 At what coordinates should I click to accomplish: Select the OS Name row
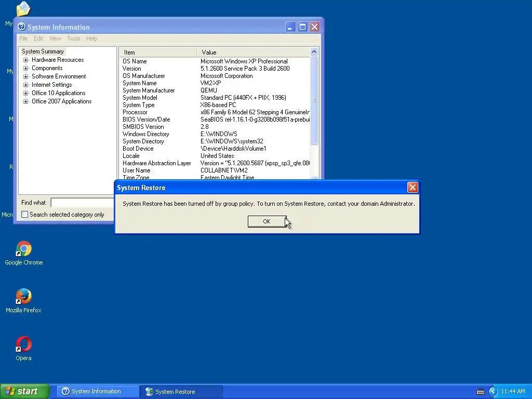coord(215,61)
